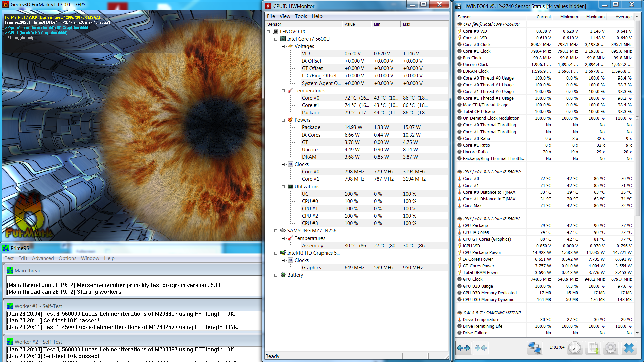This screenshot has width=644, height=362.
Task: Click the HWiNFO64 title bar icon
Action: pyautogui.click(x=458, y=6)
